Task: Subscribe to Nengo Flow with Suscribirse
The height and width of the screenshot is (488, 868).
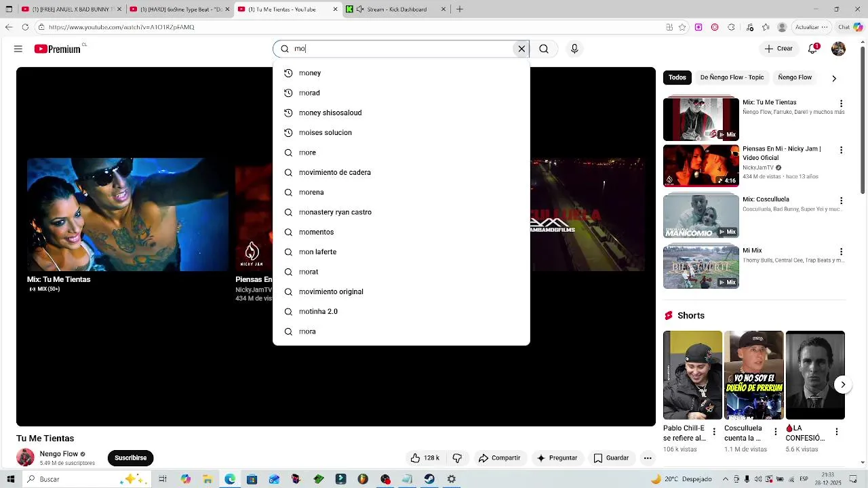Action: 131,458
